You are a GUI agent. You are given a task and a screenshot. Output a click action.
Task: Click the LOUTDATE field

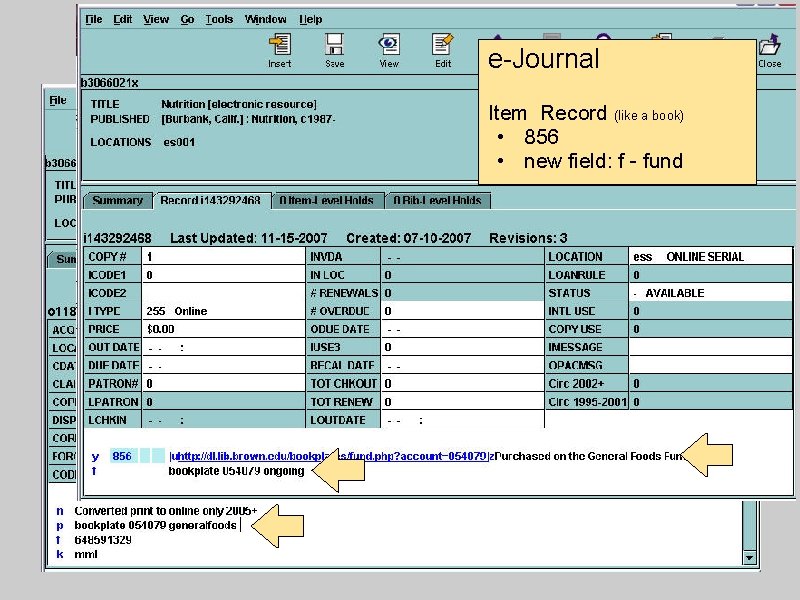coord(462,420)
